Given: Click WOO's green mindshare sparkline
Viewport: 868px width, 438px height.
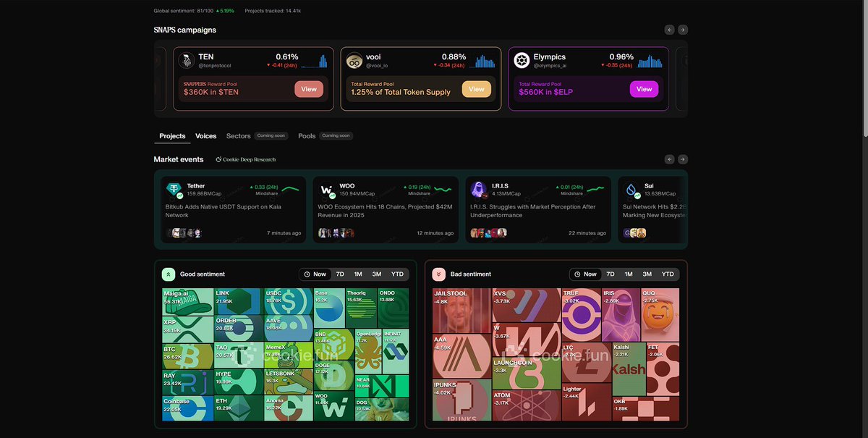Looking at the screenshot, I should [443, 190].
